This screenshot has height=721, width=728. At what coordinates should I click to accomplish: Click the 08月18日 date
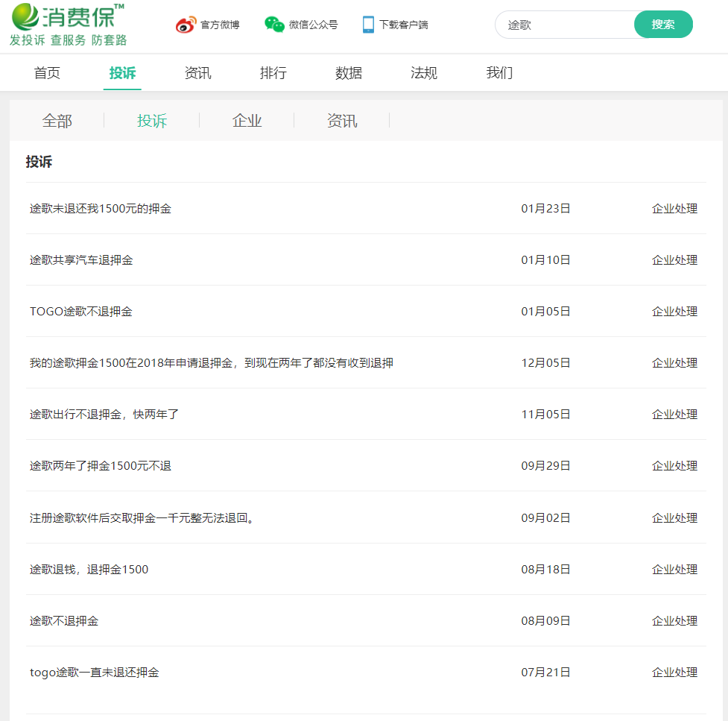[x=545, y=570]
